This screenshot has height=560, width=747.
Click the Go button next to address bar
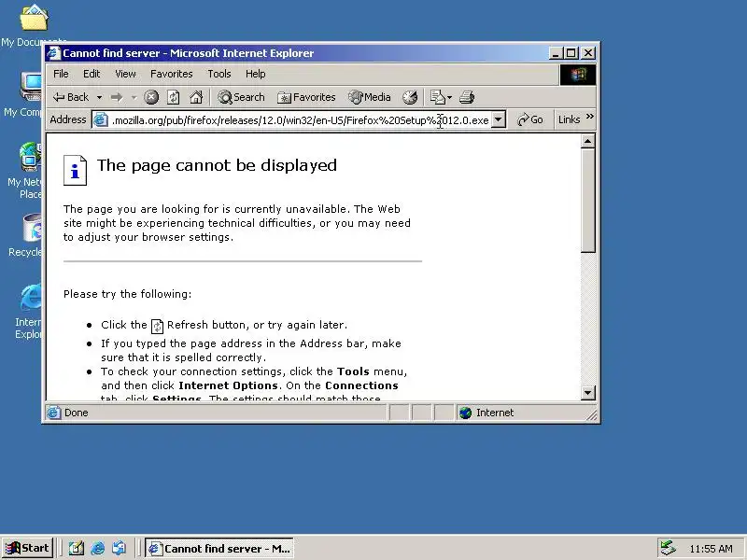click(529, 119)
